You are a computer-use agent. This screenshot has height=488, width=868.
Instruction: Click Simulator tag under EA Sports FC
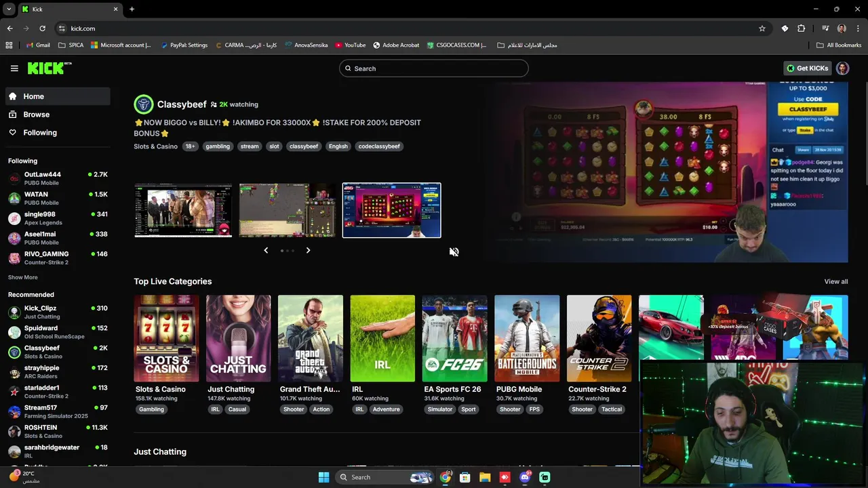tap(439, 409)
